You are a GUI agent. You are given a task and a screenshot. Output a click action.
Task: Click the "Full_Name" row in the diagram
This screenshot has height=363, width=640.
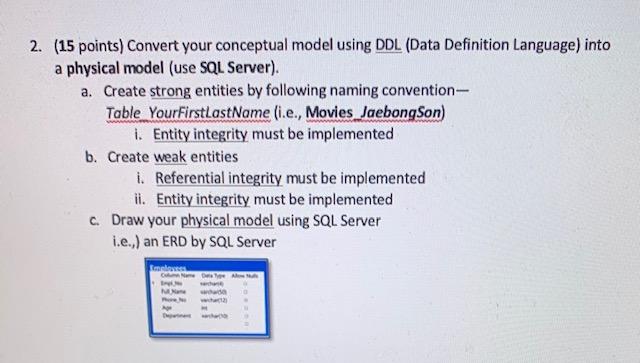(x=204, y=292)
